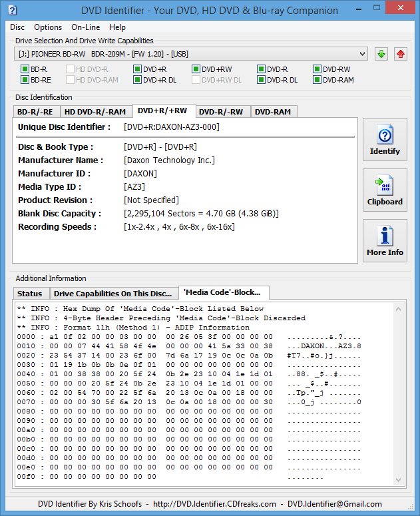Click the red up arrow drive button
Image resolution: width=420 pixels, height=516 pixels.
(400, 54)
